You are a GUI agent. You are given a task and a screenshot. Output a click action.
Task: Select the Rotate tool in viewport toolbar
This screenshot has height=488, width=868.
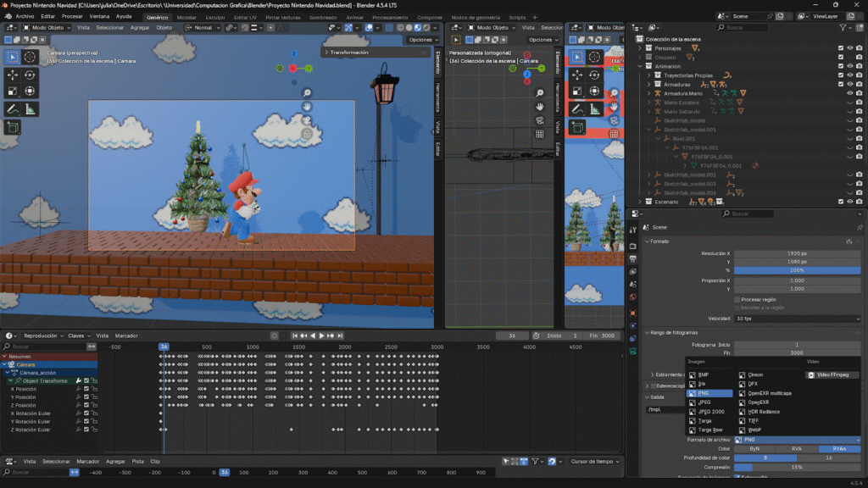(x=30, y=75)
